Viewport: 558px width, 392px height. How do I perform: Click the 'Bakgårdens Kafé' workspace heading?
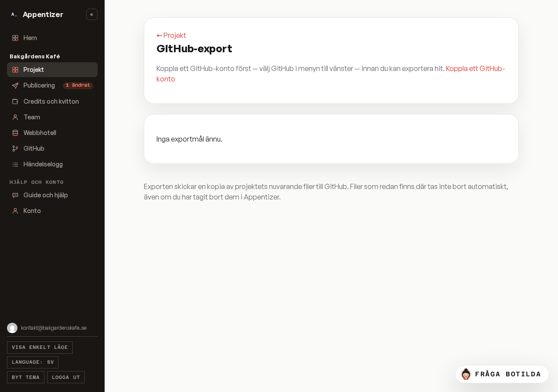(x=35, y=57)
